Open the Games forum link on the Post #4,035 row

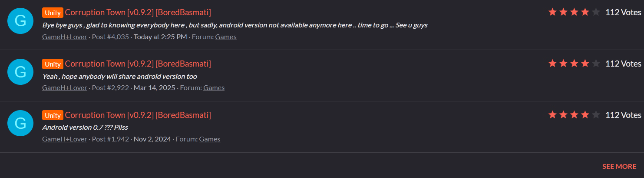click(x=226, y=37)
